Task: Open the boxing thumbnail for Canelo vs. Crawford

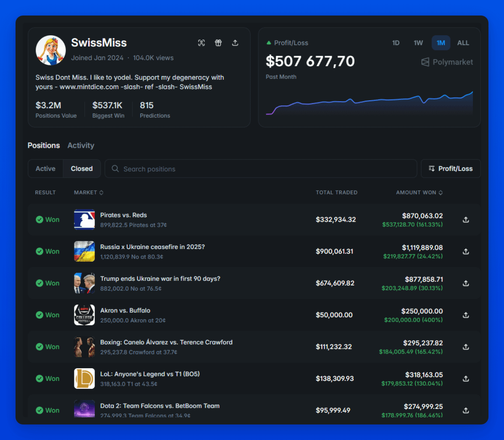Action: click(84, 347)
